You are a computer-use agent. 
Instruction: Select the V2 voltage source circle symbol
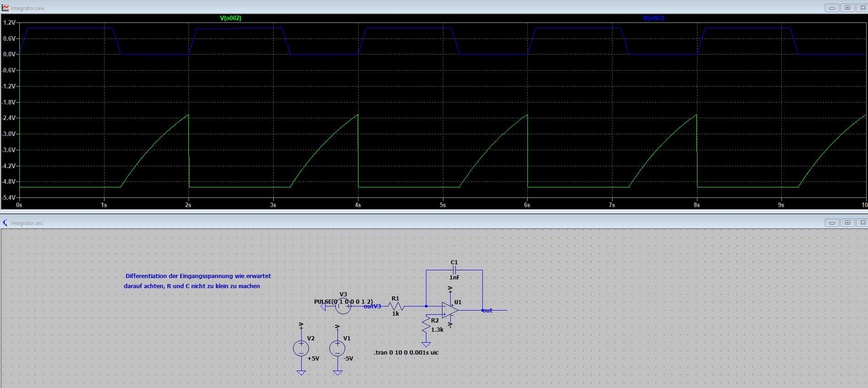301,349
